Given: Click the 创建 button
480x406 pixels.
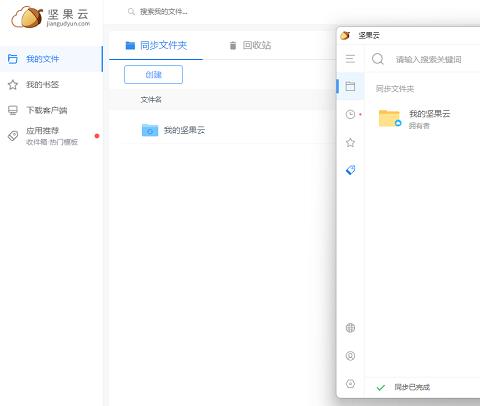Looking at the screenshot, I should pos(153,74).
